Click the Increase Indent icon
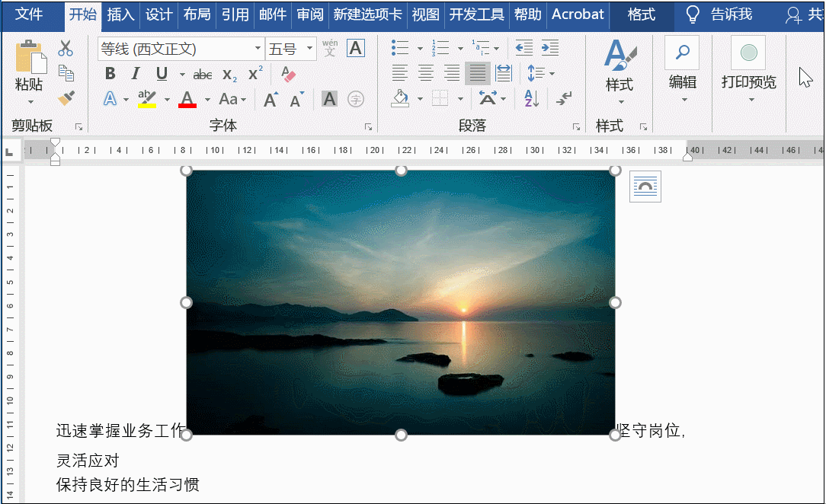The height and width of the screenshot is (504, 826). click(x=549, y=49)
